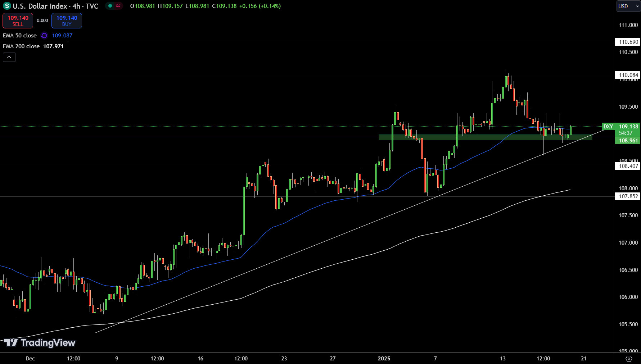Click the 2025 date label on time axis
Screen dimensions: 641x364
384,359
